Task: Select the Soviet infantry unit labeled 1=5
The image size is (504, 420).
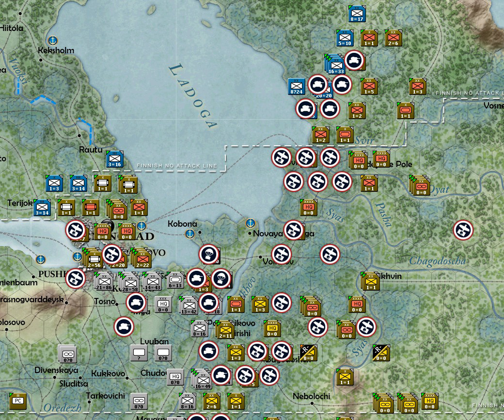Action: point(369,87)
